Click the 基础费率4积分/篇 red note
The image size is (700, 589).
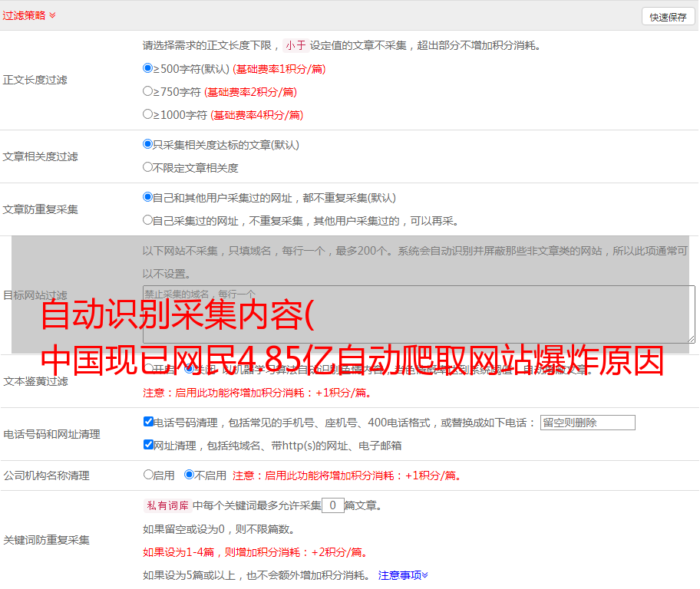click(256, 115)
